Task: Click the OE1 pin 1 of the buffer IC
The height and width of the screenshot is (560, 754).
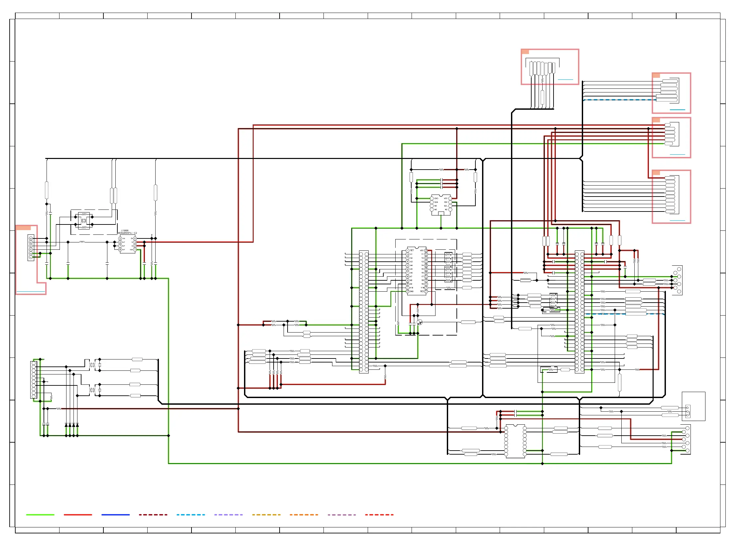Action: 408,250
